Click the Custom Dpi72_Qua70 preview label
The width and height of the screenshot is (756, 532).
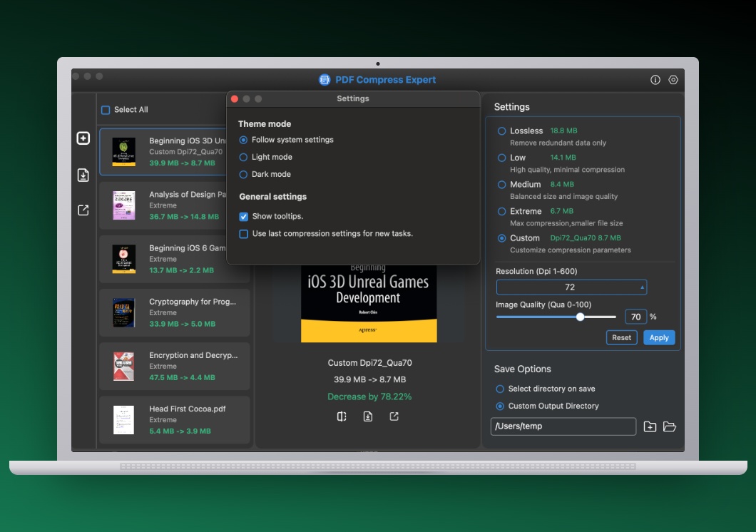[x=370, y=363]
